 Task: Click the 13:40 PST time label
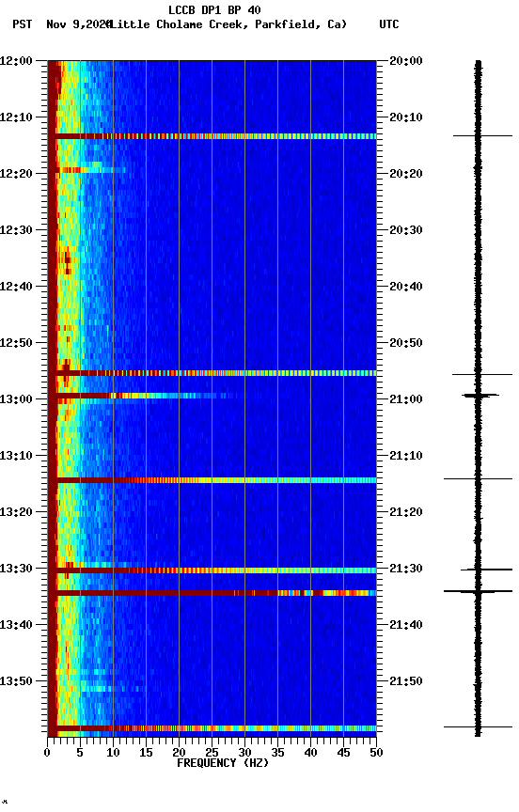(x=16, y=625)
